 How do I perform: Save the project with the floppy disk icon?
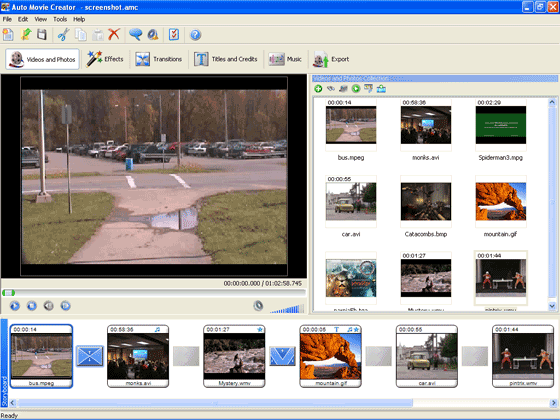(42, 35)
